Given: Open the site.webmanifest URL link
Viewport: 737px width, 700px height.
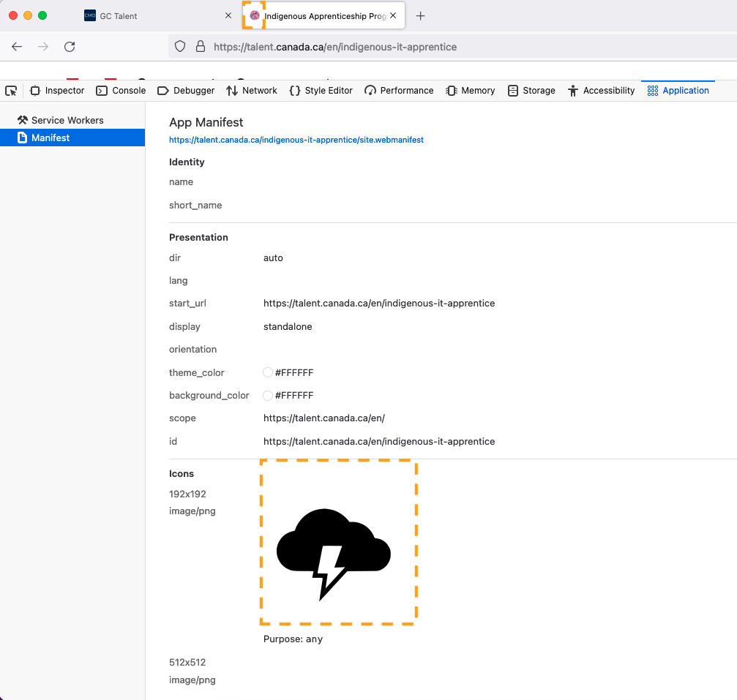Looking at the screenshot, I should pyautogui.click(x=296, y=140).
